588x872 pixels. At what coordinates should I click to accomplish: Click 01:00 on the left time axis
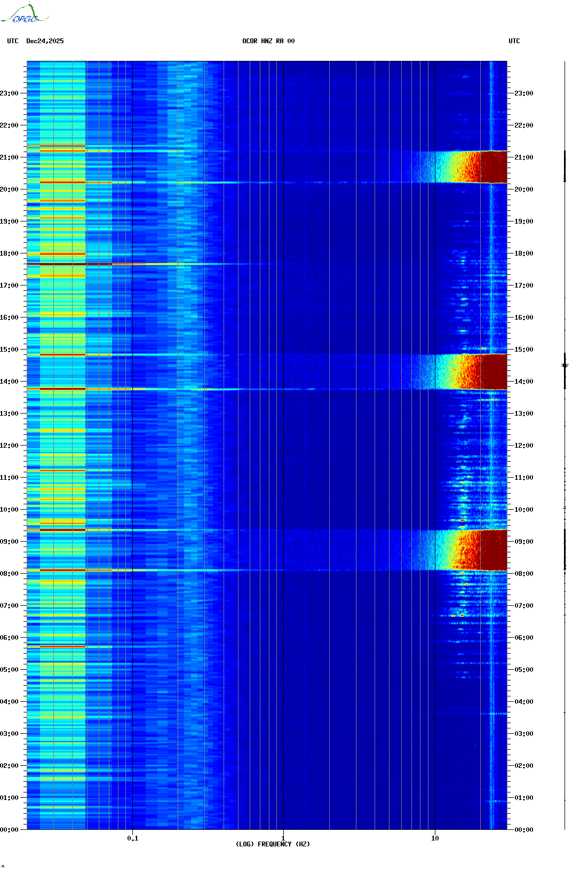(9, 798)
